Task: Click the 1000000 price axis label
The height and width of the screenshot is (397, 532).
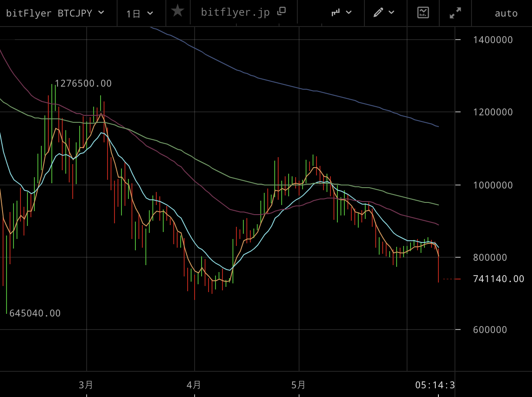Action: pos(493,185)
